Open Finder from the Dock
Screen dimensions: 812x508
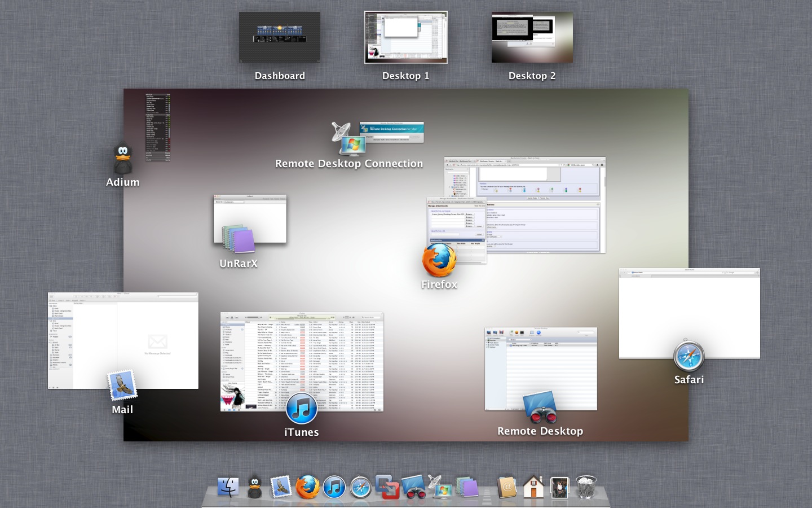(x=228, y=487)
